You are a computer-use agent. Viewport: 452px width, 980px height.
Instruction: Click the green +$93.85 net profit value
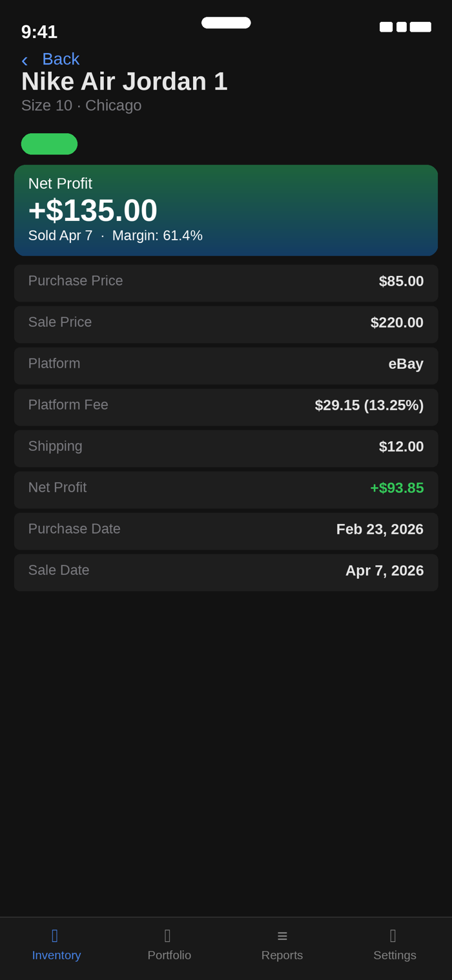coord(396,488)
